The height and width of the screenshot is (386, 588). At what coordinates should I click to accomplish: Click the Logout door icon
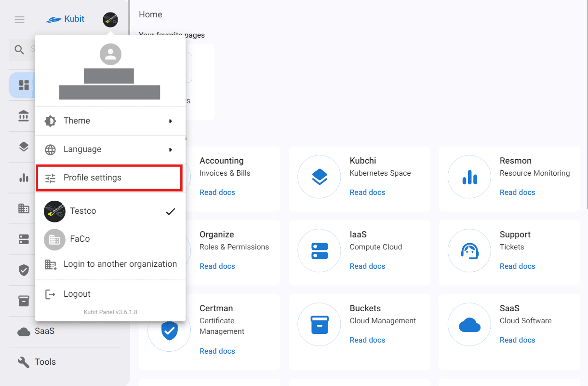coord(50,294)
